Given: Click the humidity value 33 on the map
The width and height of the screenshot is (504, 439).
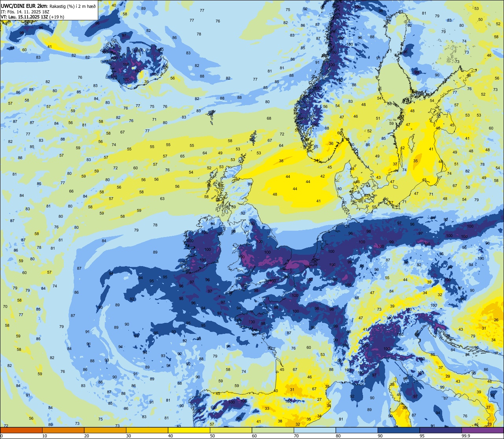Looking at the screenshot, I should [x=267, y=409].
